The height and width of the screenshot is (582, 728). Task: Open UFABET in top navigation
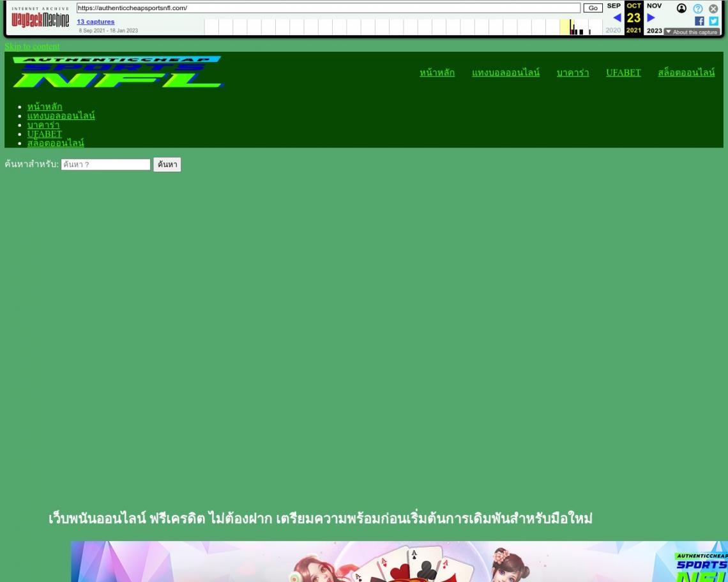[x=623, y=72]
